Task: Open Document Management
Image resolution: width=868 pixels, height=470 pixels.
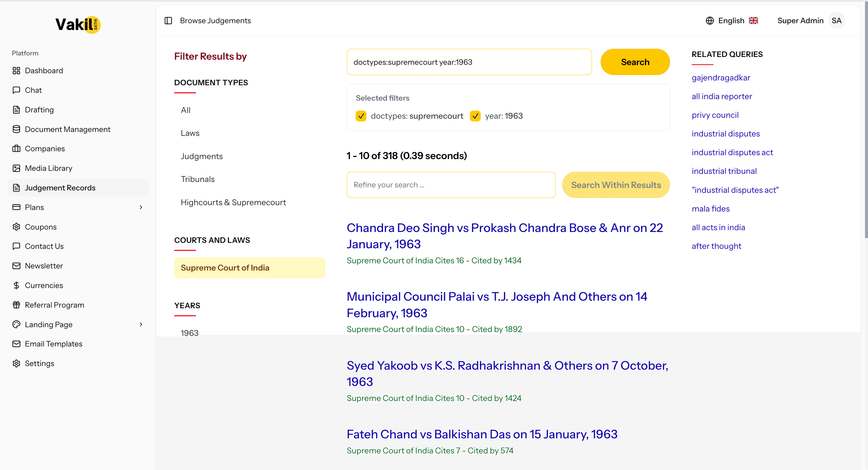Action: click(68, 129)
